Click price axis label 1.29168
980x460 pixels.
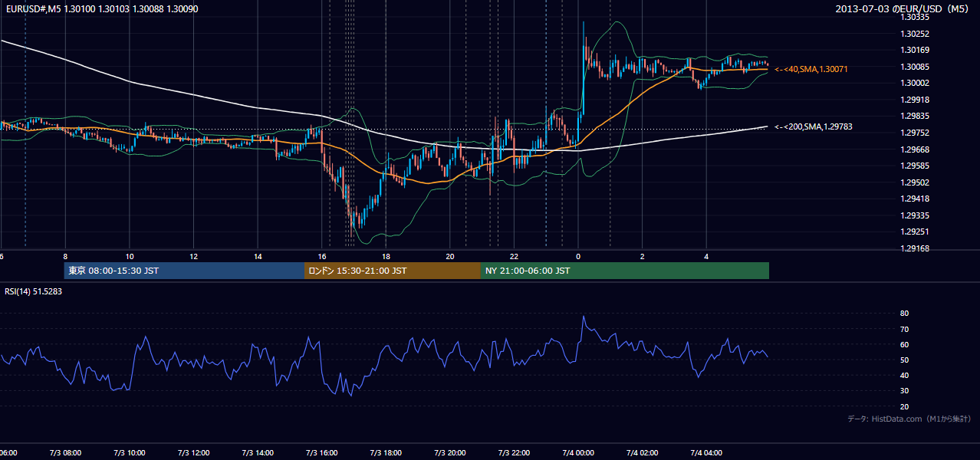pyautogui.click(x=915, y=248)
